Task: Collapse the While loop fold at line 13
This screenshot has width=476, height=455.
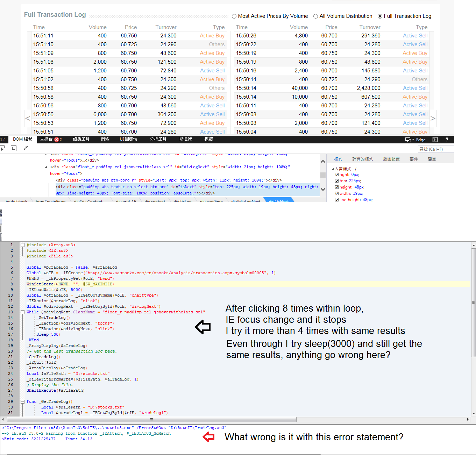Action: click(22, 312)
